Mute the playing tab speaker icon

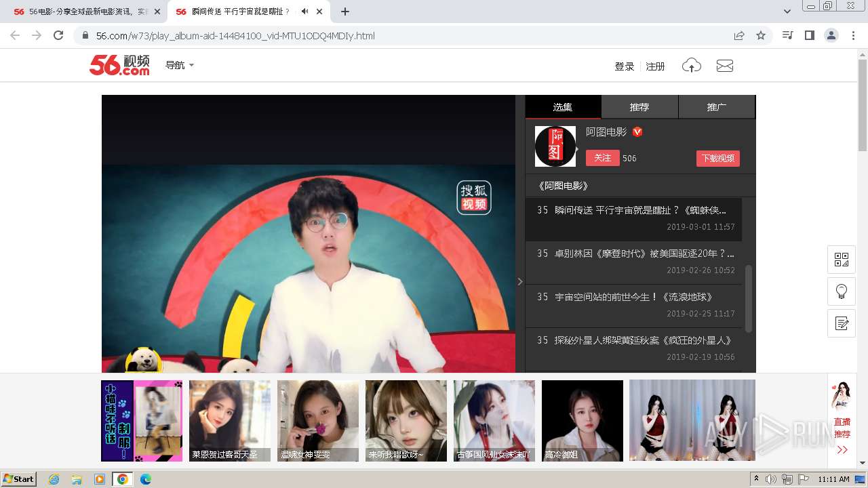[304, 12]
